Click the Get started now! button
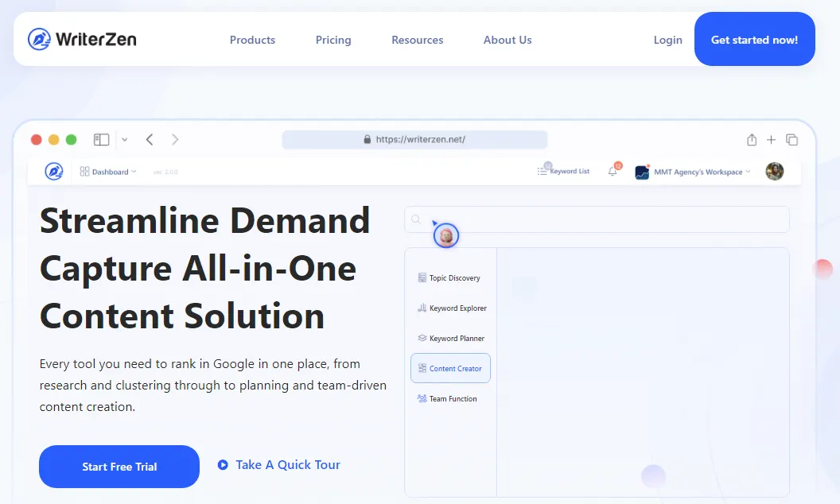840x504 pixels. click(754, 39)
